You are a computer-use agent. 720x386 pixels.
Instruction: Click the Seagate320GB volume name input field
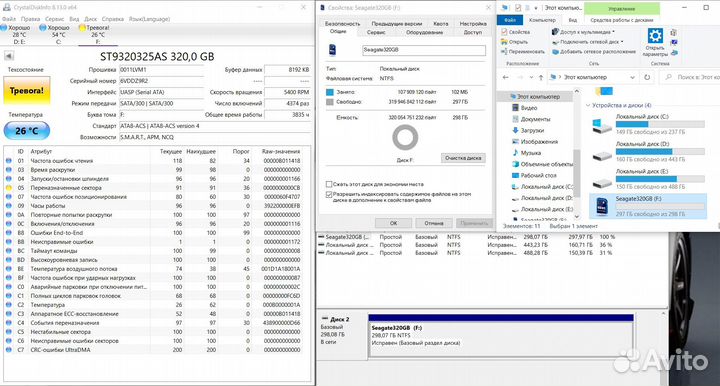pos(423,50)
